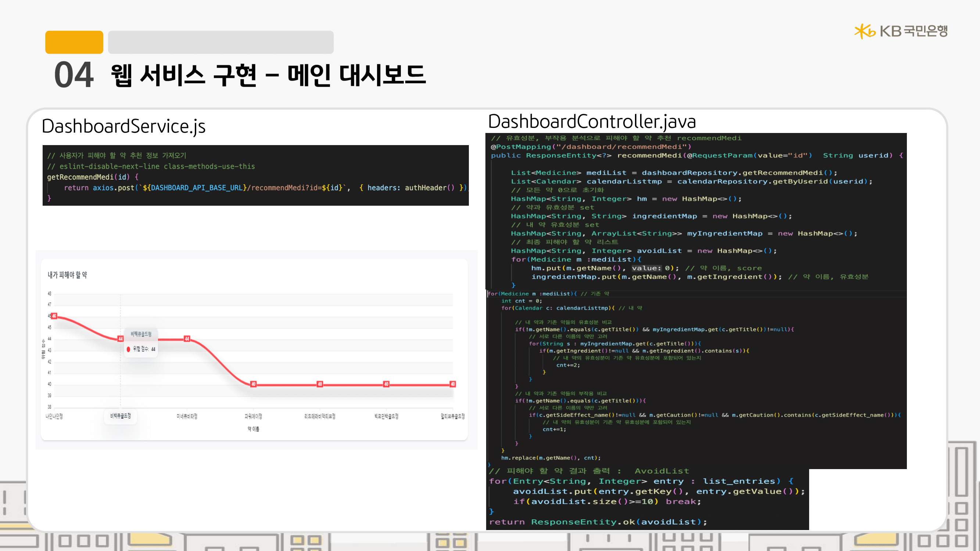Click the gray bar beside the orange rectangle
980x551 pixels.
click(220, 42)
